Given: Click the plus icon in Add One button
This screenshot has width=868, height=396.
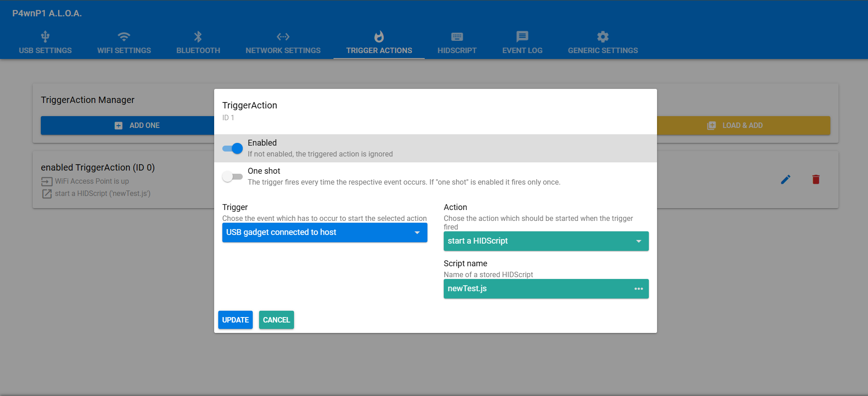Looking at the screenshot, I should coord(118,126).
